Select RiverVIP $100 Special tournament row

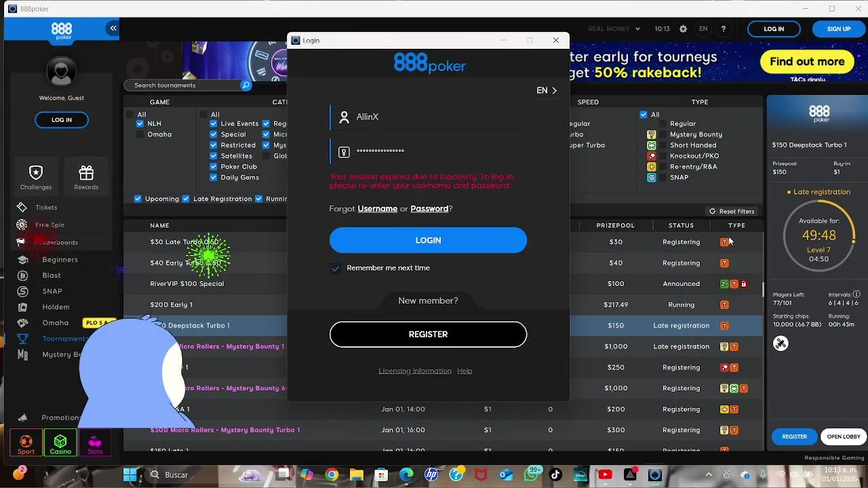click(x=443, y=284)
